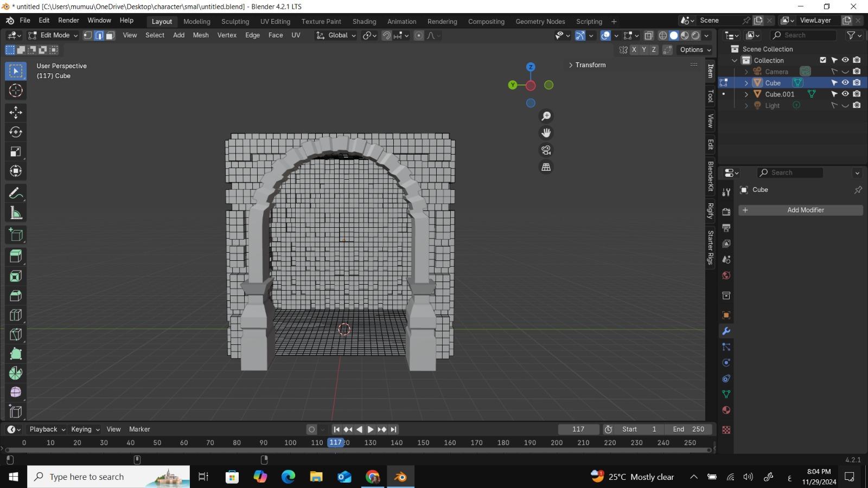Toggle pin icon in properties header

[858, 190]
